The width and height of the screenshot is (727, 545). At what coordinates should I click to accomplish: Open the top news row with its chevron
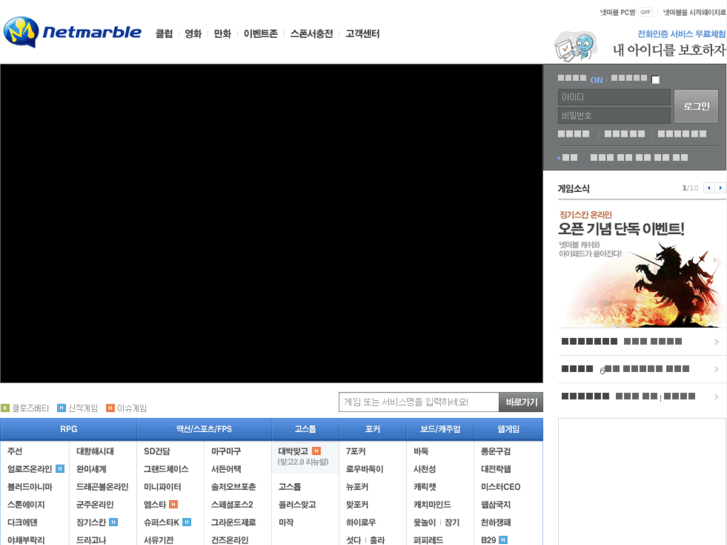pyautogui.click(x=716, y=342)
